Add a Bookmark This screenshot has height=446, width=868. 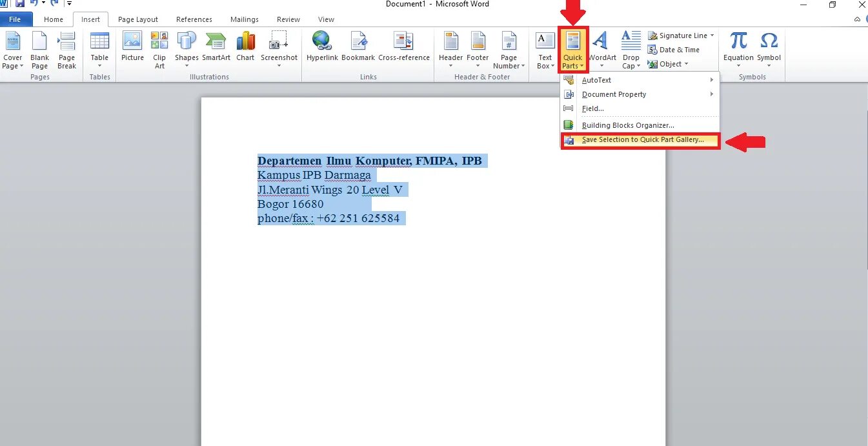click(358, 46)
